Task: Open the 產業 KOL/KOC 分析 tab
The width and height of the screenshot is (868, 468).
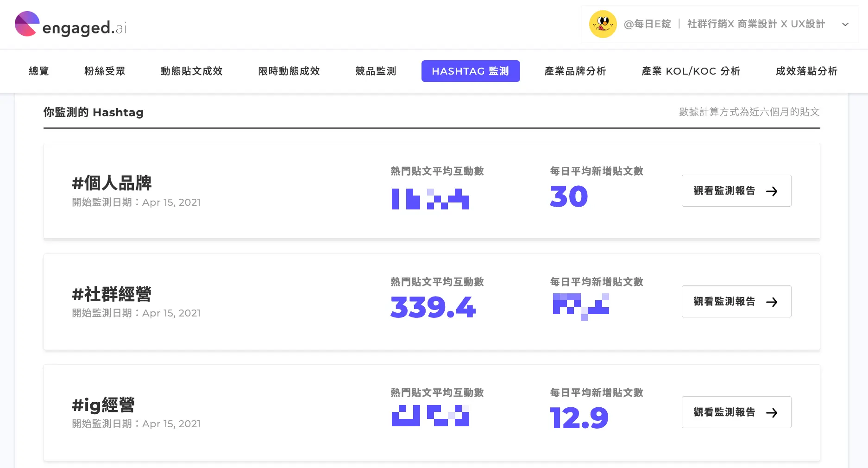Action: click(x=691, y=71)
